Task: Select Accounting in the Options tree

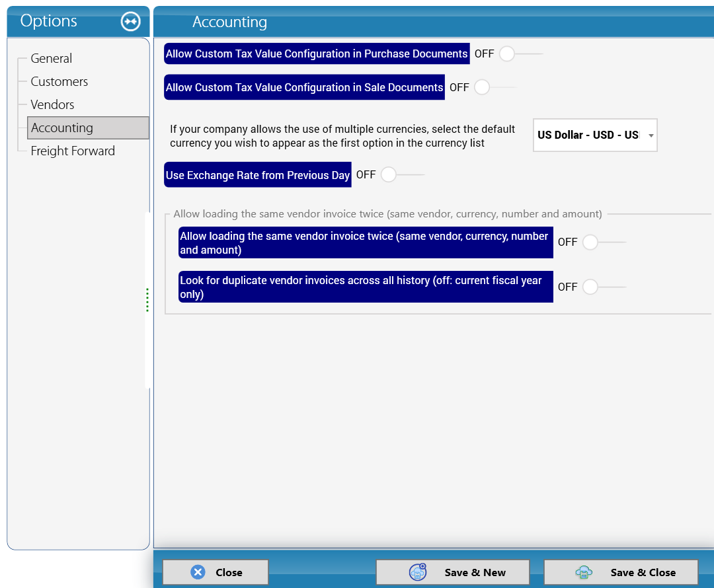Action: (89, 128)
